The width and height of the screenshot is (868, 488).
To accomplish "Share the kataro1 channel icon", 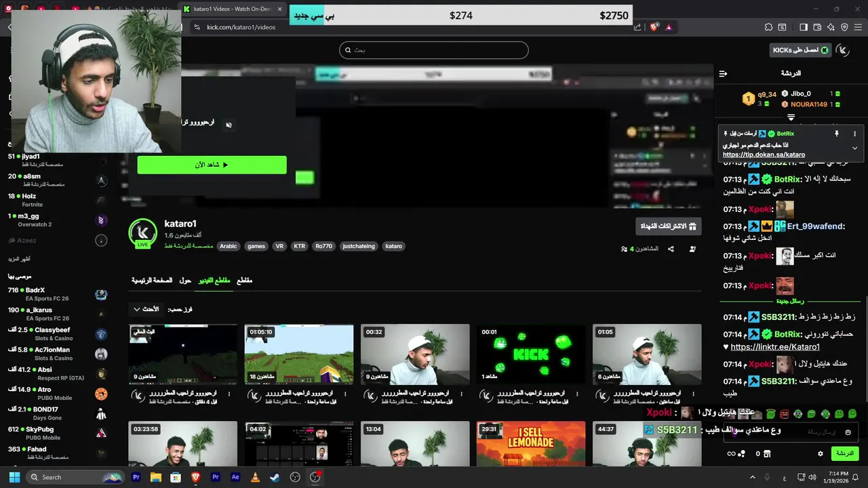I will tap(671, 249).
